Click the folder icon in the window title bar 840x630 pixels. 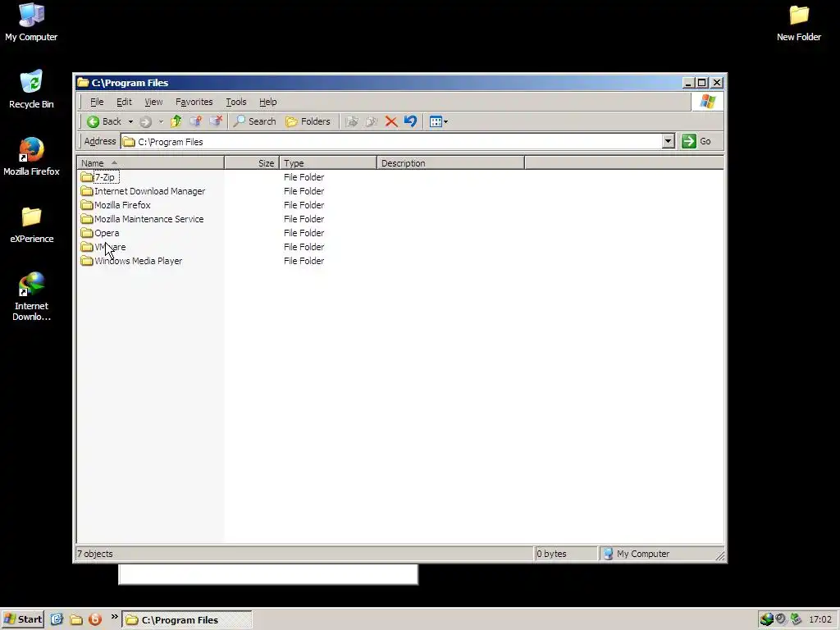tap(83, 83)
